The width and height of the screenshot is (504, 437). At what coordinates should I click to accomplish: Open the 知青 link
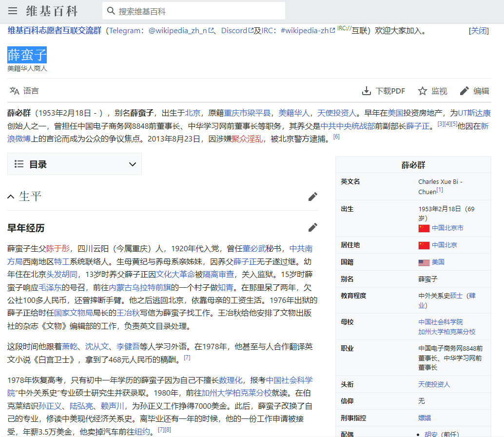coord(225,287)
